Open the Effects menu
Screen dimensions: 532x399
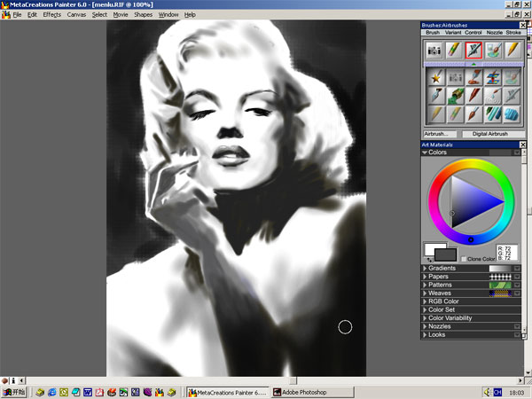click(52, 14)
